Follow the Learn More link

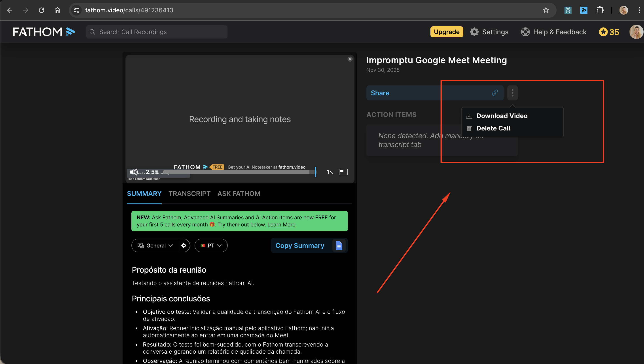[281, 224]
